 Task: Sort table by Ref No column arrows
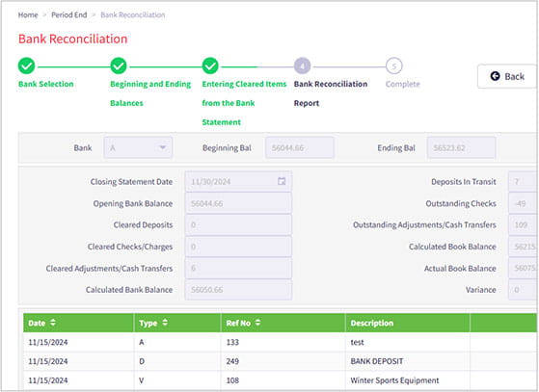tap(257, 323)
